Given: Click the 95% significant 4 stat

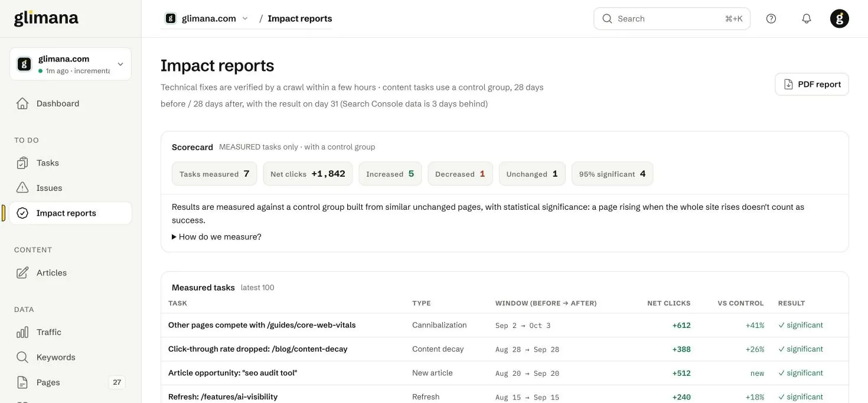Looking at the screenshot, I should coord(612,174).
